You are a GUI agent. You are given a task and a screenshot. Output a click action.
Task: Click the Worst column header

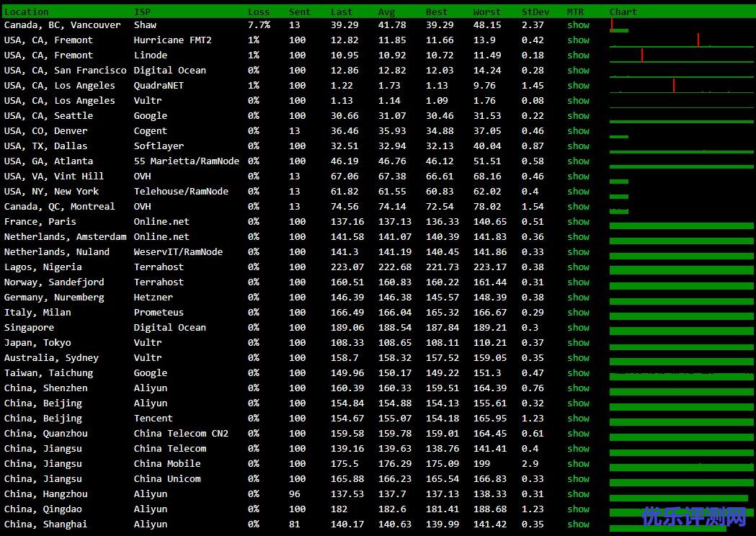(x=487, y=12)
